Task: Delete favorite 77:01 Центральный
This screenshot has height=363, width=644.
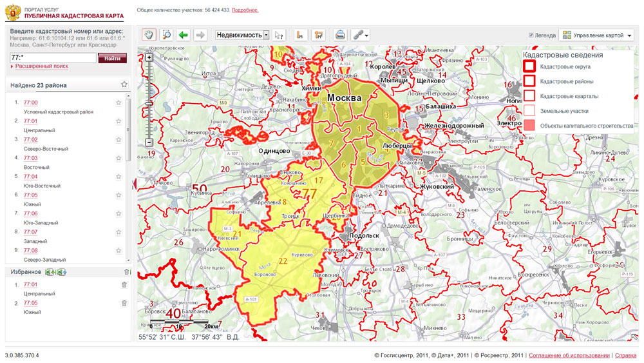Action: point(124,284)
